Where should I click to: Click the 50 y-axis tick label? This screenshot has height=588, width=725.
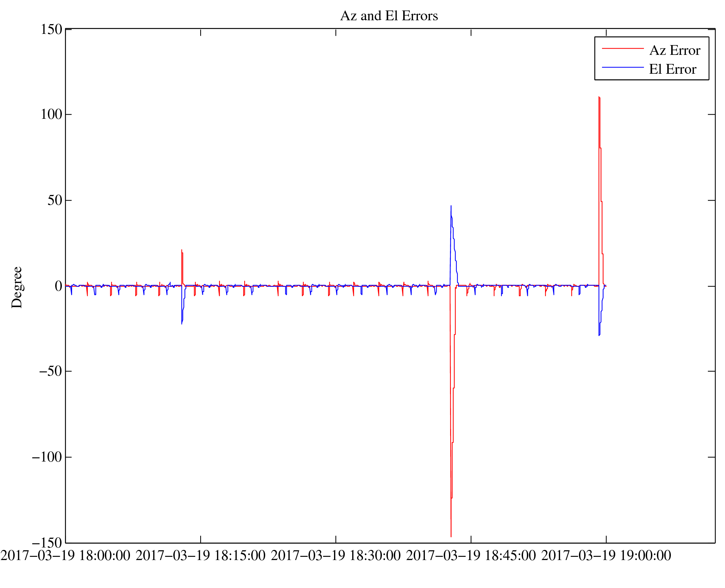(55, 200)
